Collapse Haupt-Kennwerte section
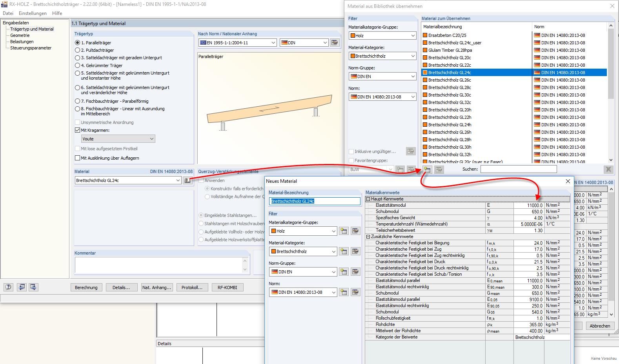 tap(368, 199)
